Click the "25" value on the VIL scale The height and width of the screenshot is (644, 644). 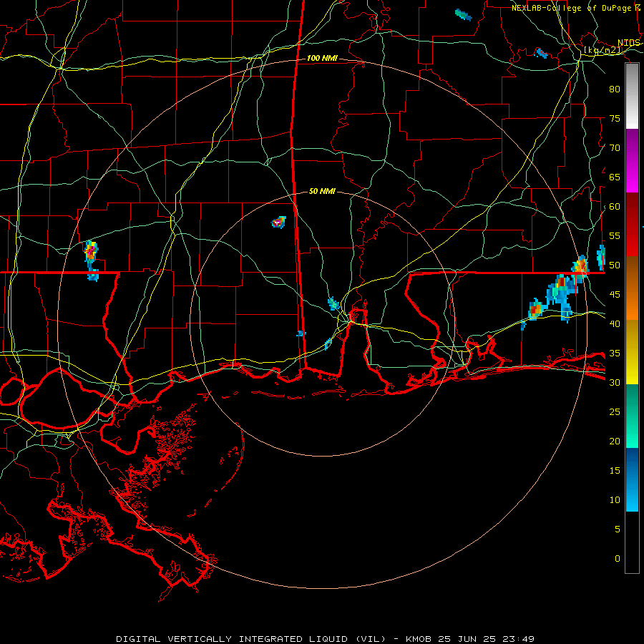click(x=615, y=412)
